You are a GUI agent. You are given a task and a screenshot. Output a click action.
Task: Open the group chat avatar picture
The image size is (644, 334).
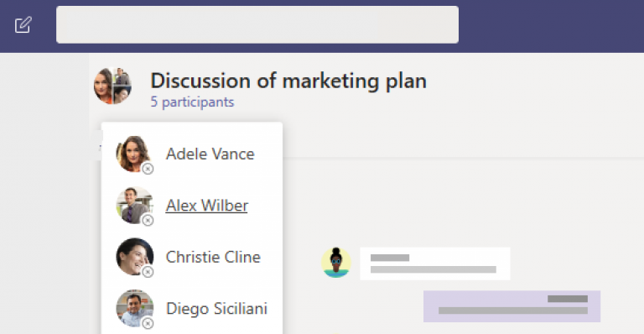point(112,86)
